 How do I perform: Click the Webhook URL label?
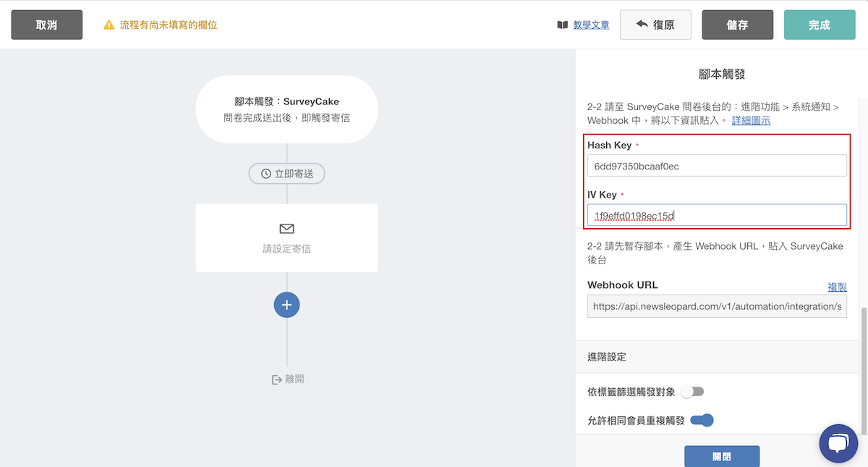click(x=623, y=285)
